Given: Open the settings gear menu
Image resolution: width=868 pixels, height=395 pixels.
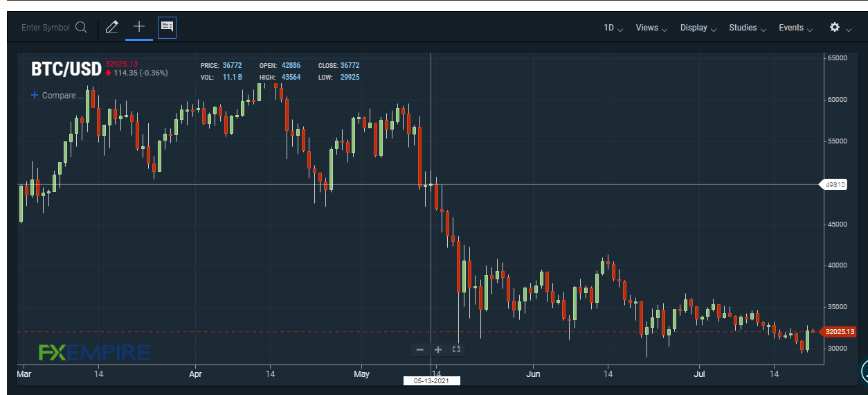Looking at the screenshot, I should [835, 28].
